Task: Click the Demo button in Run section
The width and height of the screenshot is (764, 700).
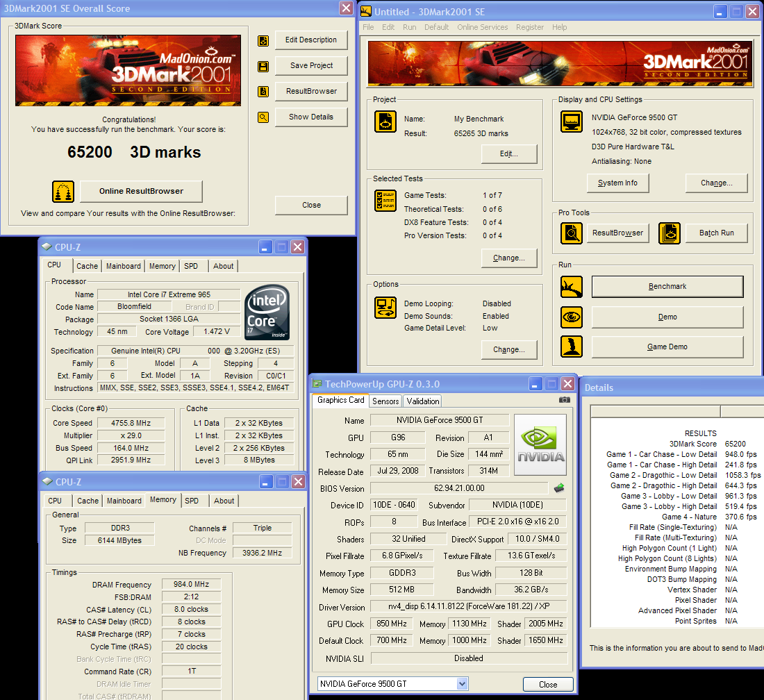Action: 667,317
